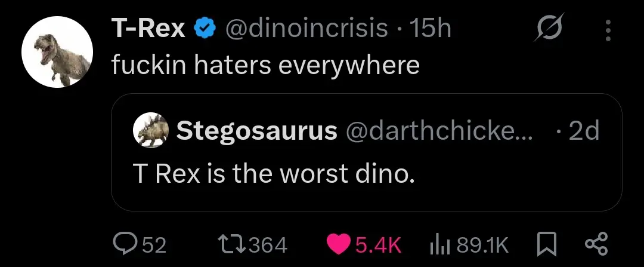
Task: Click the 2d timestamp on quoted tweet
Action: point(583,131)
